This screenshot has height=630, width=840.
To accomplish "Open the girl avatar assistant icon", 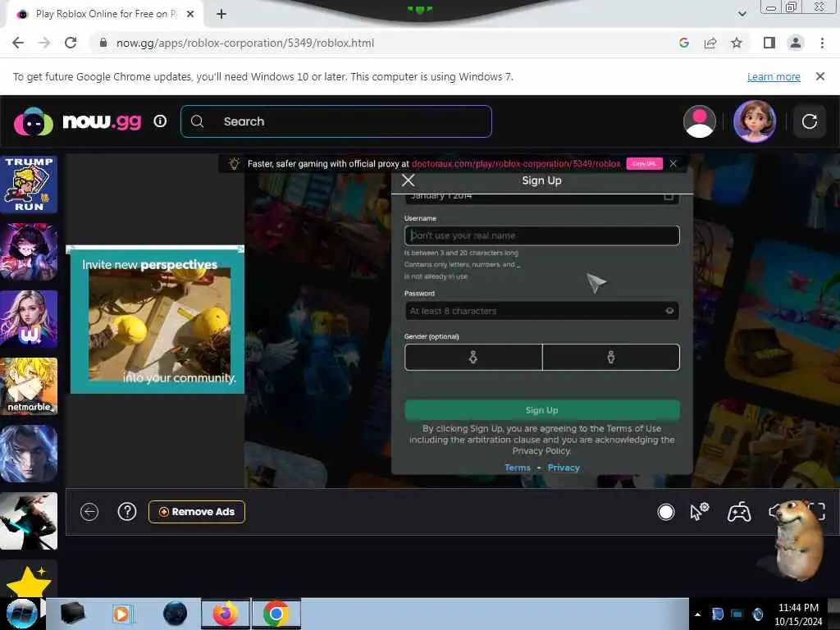I will [x=755, y=121].
